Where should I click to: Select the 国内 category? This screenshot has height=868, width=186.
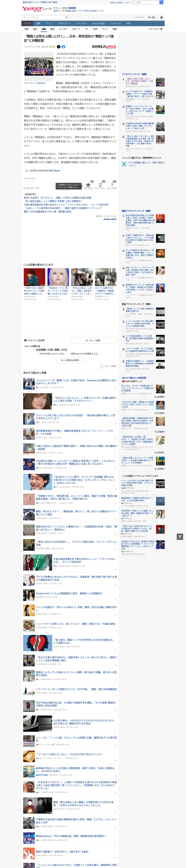[35, 29]
